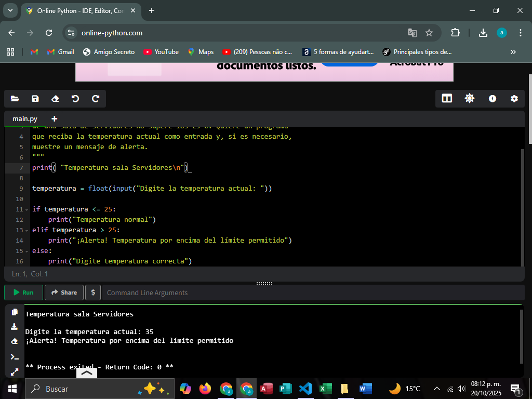Run the Python program
The image size is (532, 399).
[23, 292]
